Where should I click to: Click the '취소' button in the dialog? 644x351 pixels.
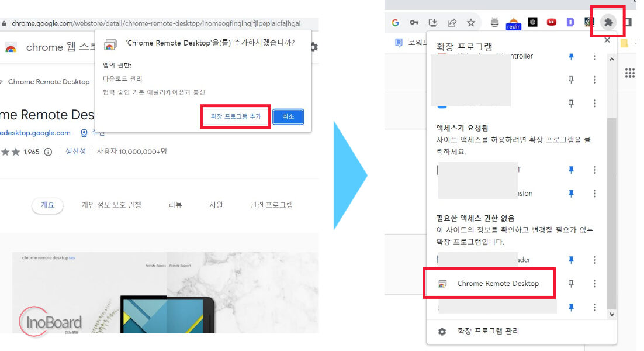288,117
